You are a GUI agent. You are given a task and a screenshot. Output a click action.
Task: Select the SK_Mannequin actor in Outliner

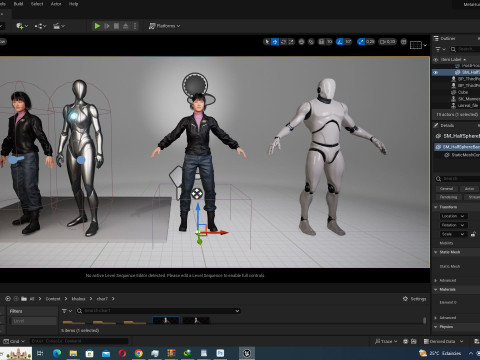click(466, 99)
